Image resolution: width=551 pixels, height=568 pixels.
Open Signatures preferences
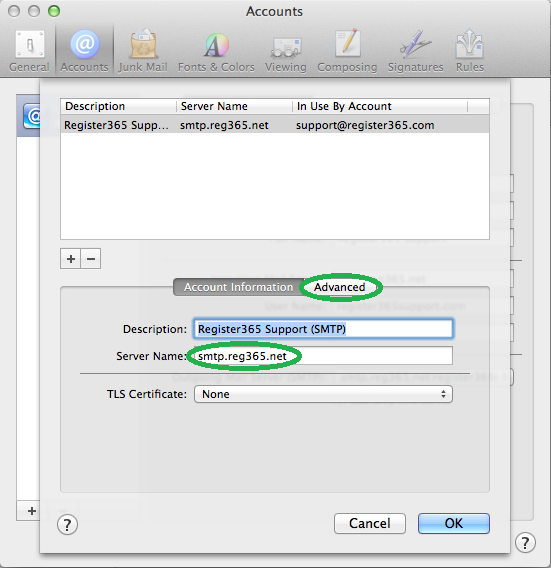point(416,51)
